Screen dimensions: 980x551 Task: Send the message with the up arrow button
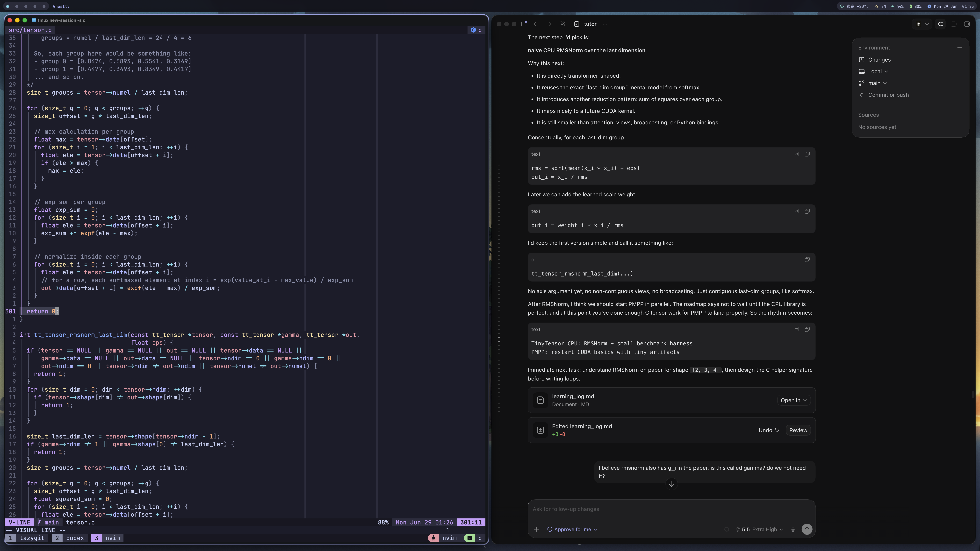coord(807,529)
